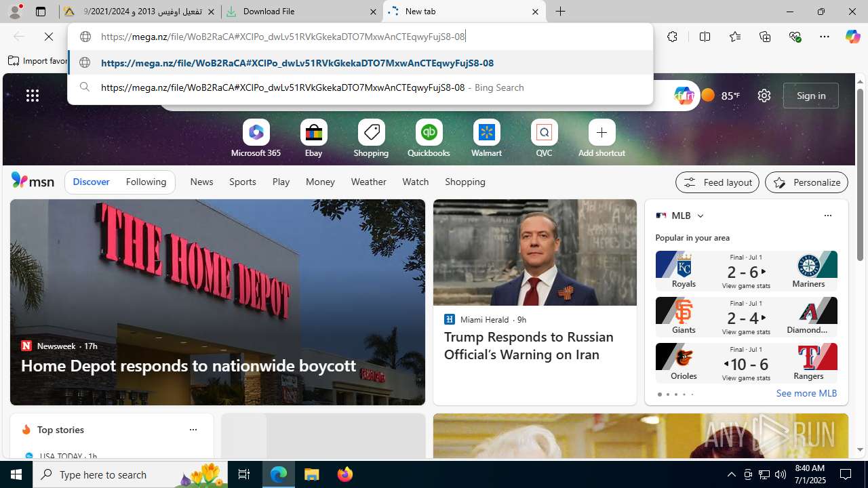The height and width of the screenshot is (488, 868).
Task: Open the Weather category
Action: tap(368, 182)
